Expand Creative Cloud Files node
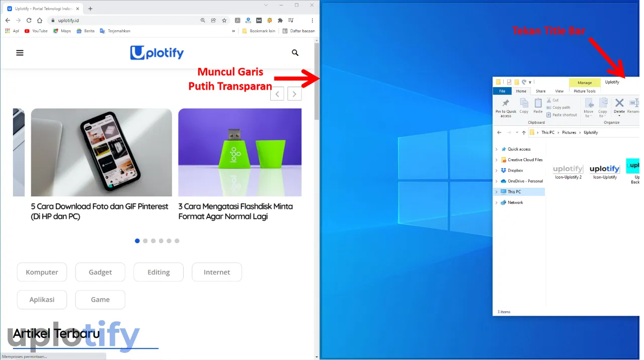This screenshot has height=360, width=644. (x=497, y=160)
